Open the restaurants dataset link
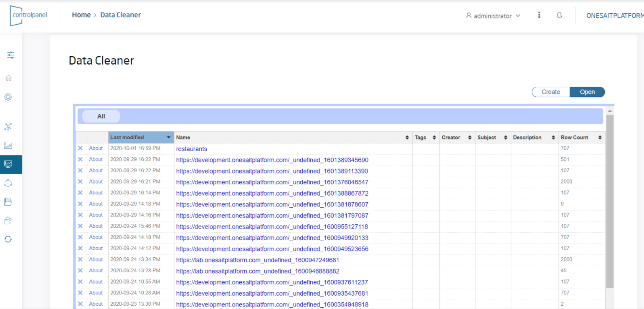Screen dimensions: 644x309 (191, 148)
